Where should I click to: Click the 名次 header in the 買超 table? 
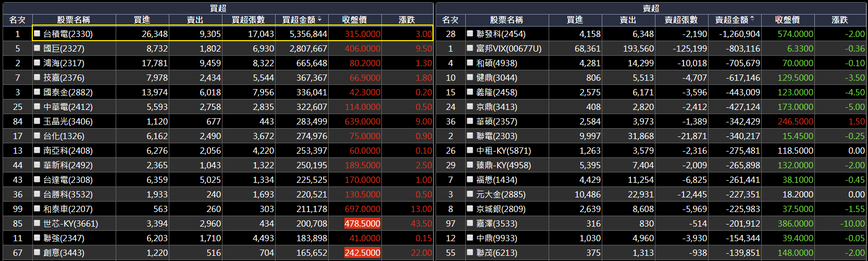pos(17,20)
